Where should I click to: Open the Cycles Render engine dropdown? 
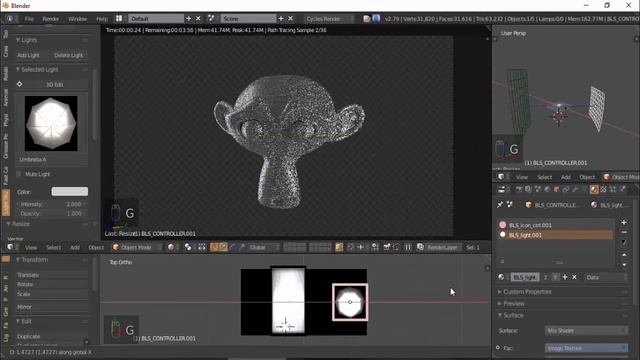(x=330, y=19)
